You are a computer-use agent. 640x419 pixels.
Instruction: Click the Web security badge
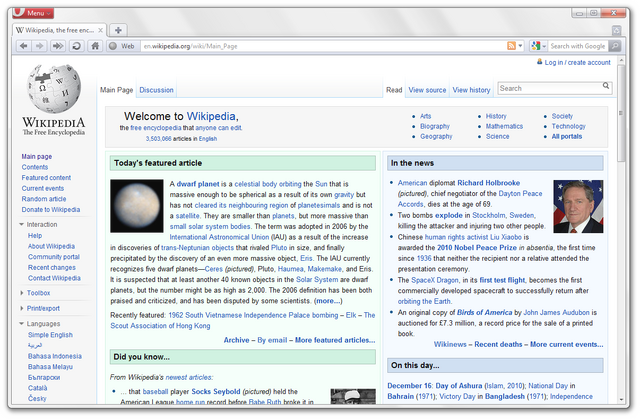(x=123, y=46)
